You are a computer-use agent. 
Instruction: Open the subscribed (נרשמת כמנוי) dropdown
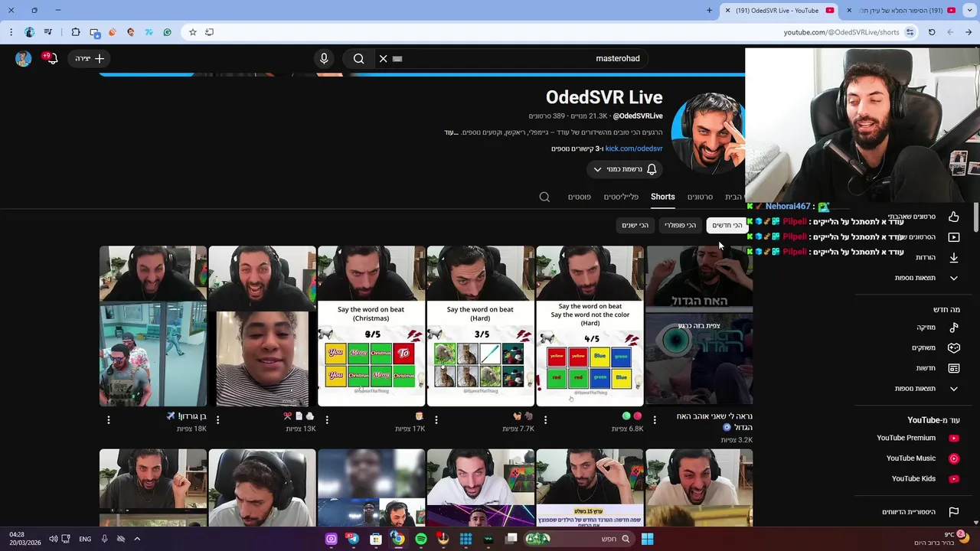625,169
